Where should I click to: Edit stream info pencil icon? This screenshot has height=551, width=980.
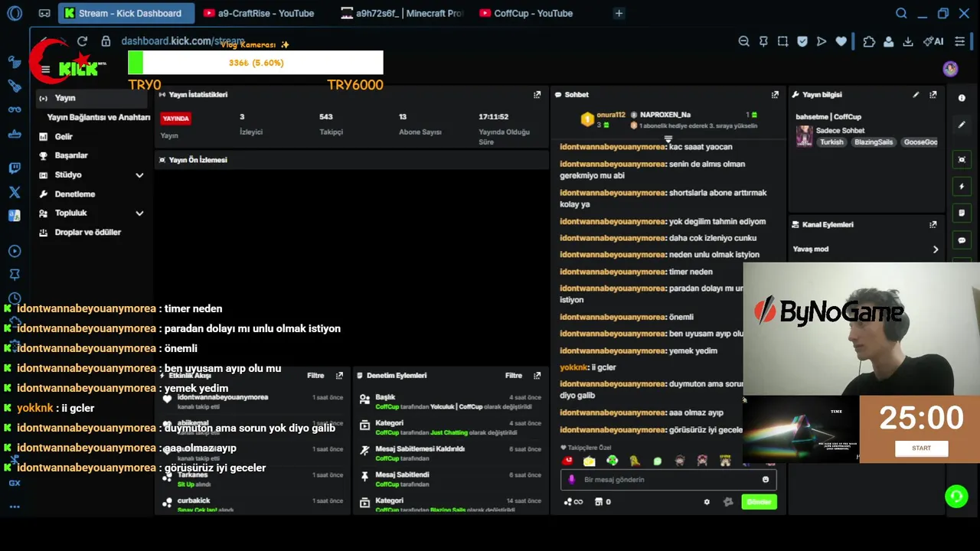[916, 95]
